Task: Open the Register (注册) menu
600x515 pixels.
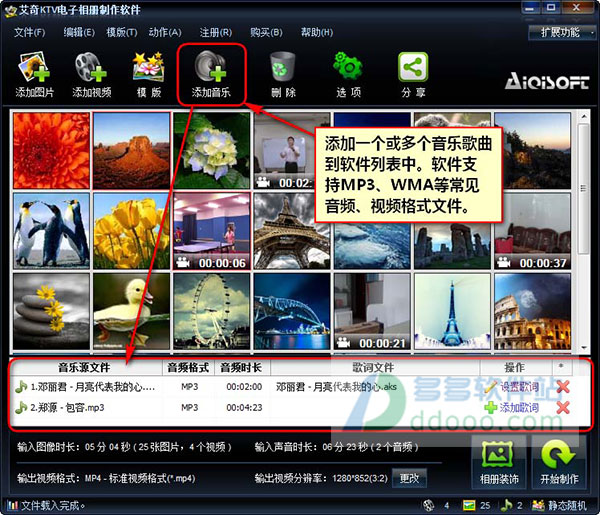Action: pos(215,33)
